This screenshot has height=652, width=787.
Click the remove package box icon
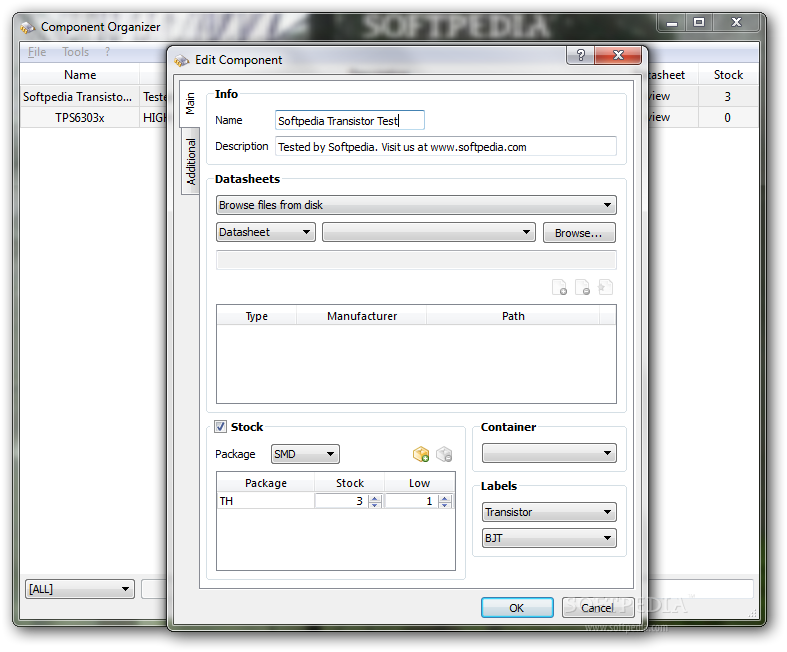pos(444,454)
